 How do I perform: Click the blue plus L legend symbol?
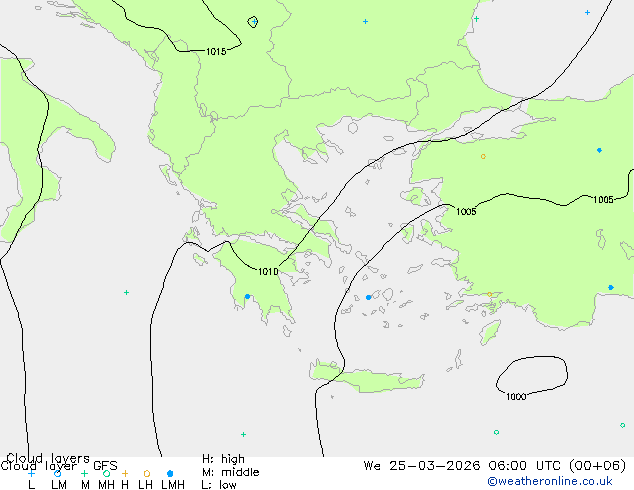click(x=31, y=473)
